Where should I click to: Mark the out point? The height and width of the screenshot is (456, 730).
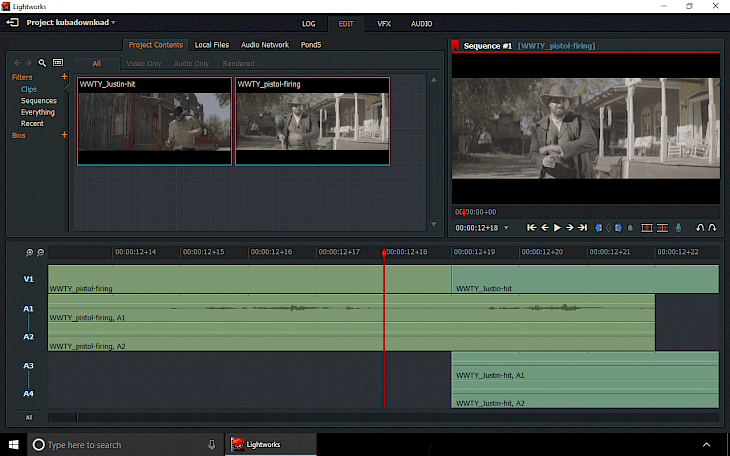tap(618, 227)
